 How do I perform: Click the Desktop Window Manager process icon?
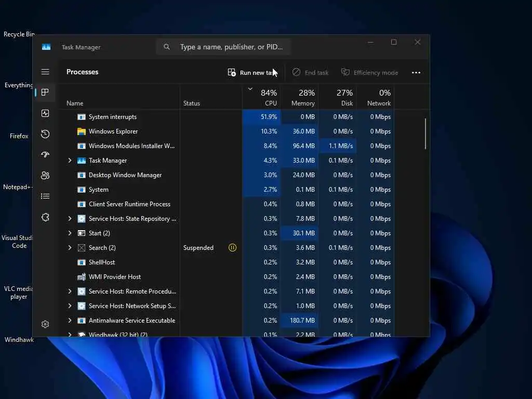click(82, 175)
